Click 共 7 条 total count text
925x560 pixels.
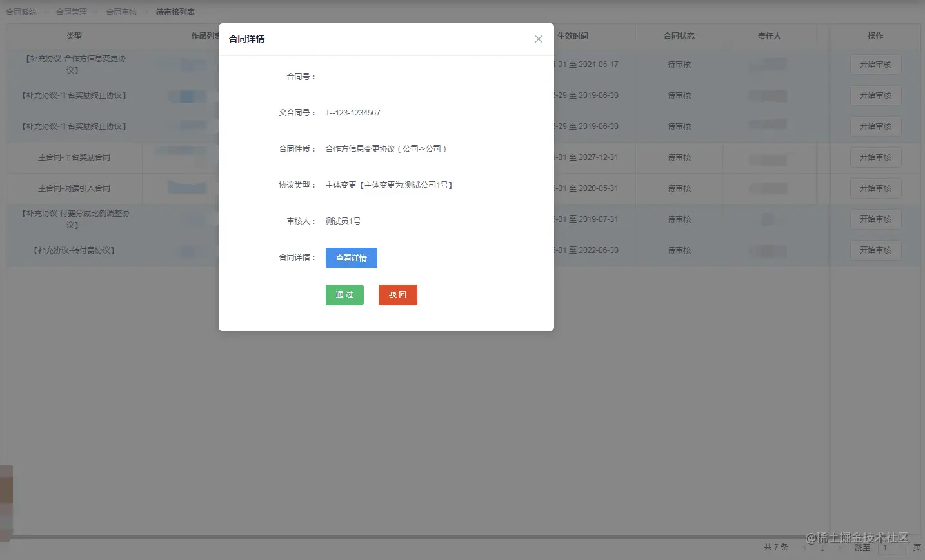point(776,547)
